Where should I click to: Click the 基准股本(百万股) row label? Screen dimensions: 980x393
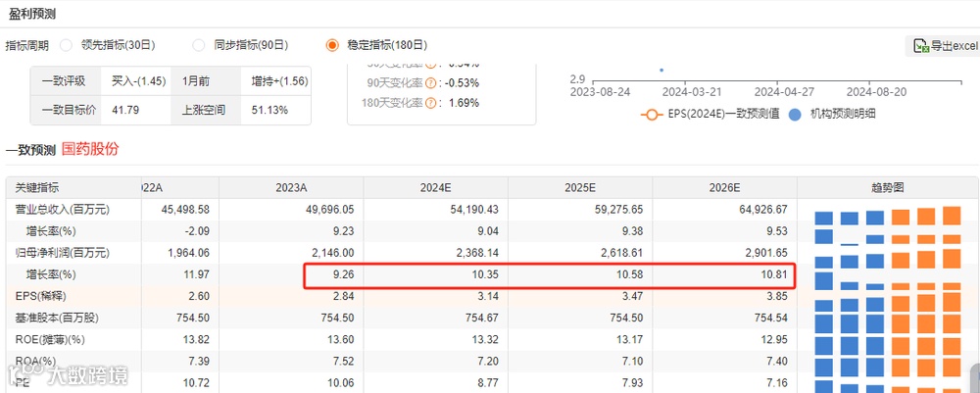tap(56, 318)
